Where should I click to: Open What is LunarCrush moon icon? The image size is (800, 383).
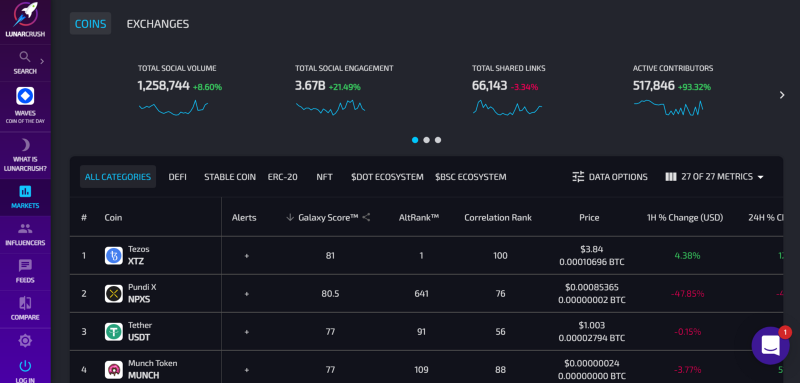click(25, 145)
